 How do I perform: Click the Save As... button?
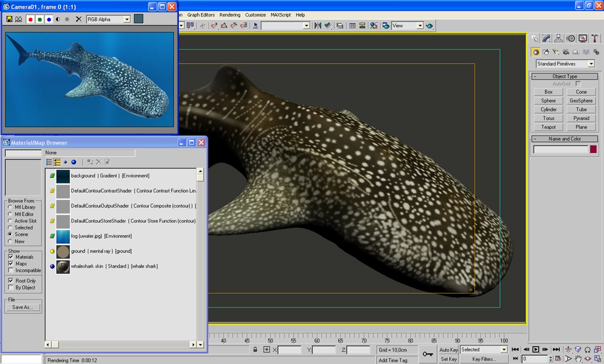pyautogui.click(x=23, y=307)
